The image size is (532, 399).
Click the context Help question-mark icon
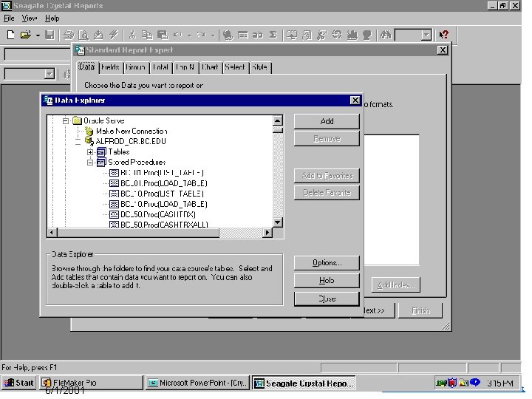(x=444, y=35)
